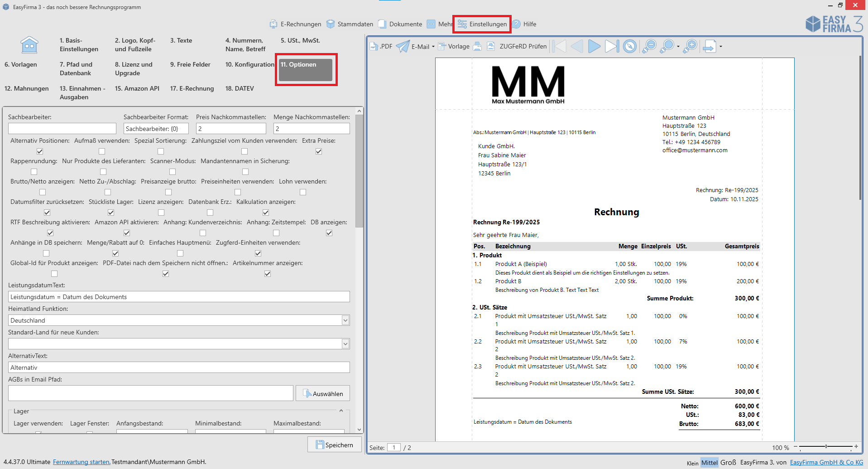Open the Stammdaten menu
This screenshot has height=469, width=868.
point(350,24)
